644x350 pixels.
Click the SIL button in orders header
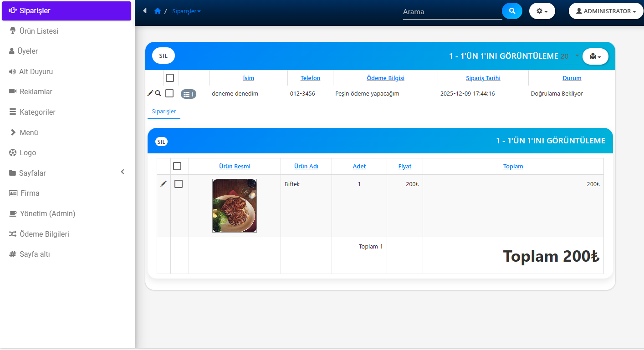pyautogui.click(x=163, y=56)
